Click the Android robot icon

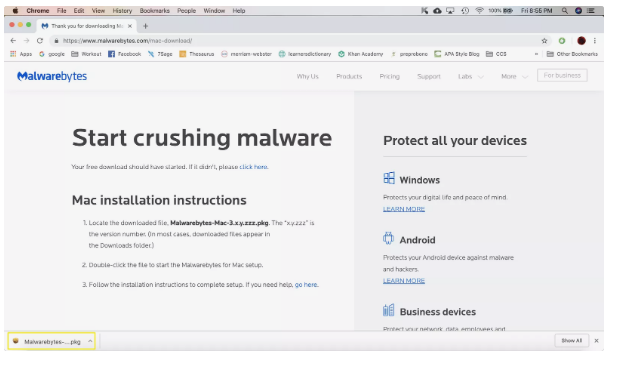point(388,238)
